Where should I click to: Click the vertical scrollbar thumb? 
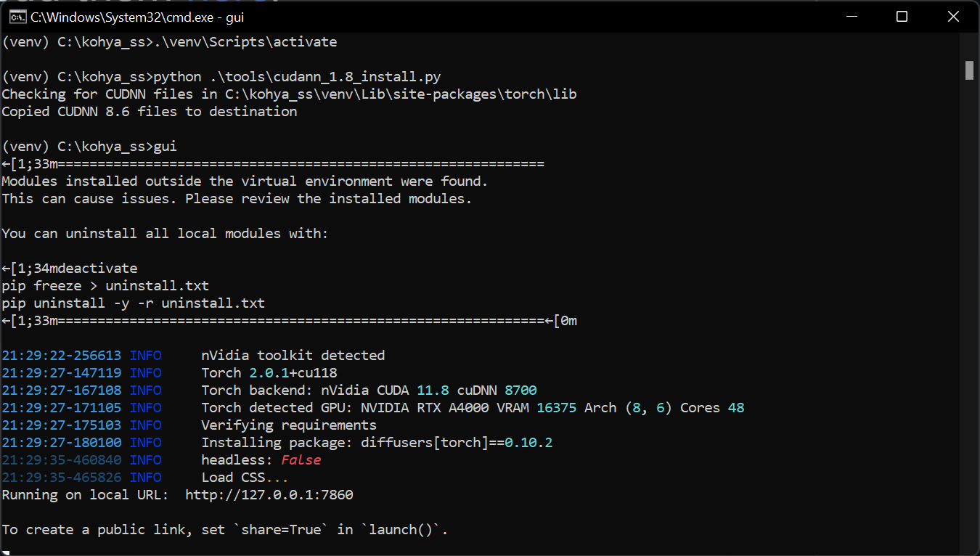[x=968, y=70]
